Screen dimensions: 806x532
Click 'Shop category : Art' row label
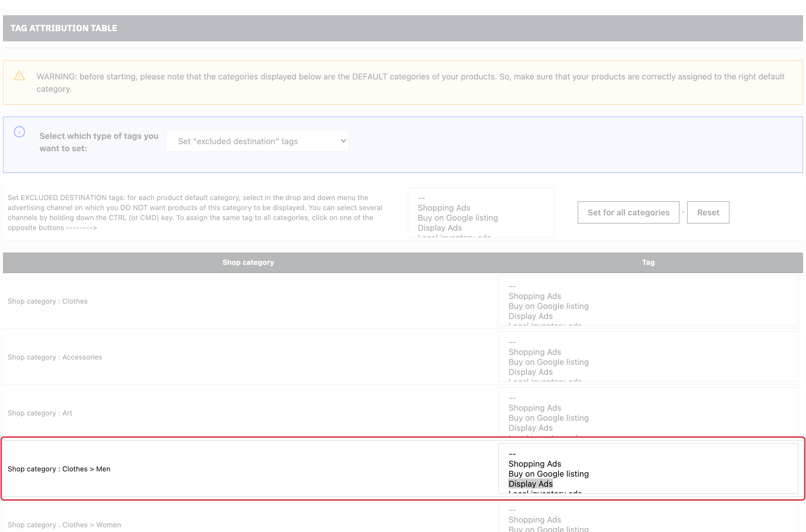coord(40,413)
